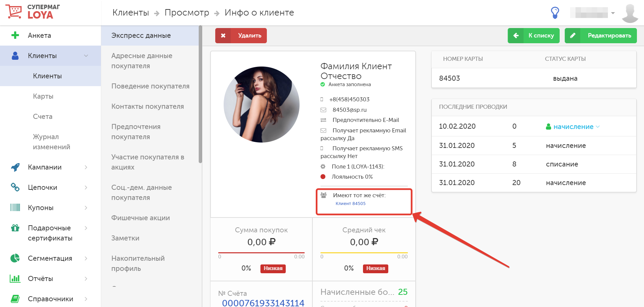Click the green book icon for Справочники
This screenshot has width=644, height=307.
click(x=15, y=299)
